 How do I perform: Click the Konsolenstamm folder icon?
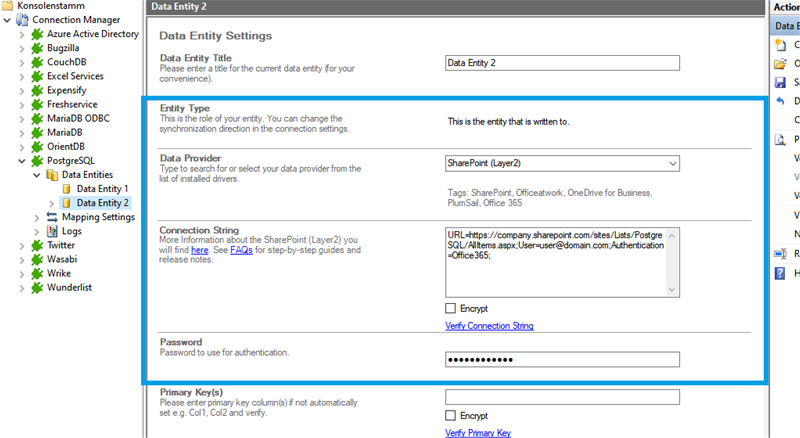click(8, 6)
